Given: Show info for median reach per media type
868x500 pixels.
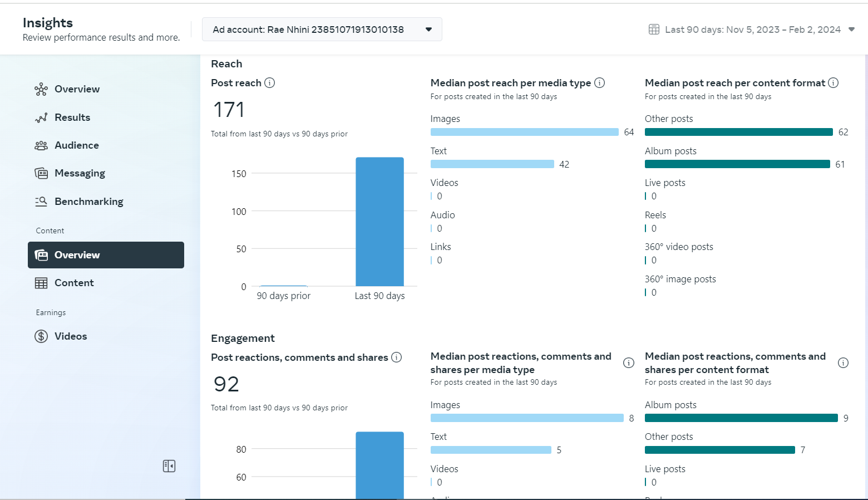Looking at the screenshot, I should tap(599, 83).
